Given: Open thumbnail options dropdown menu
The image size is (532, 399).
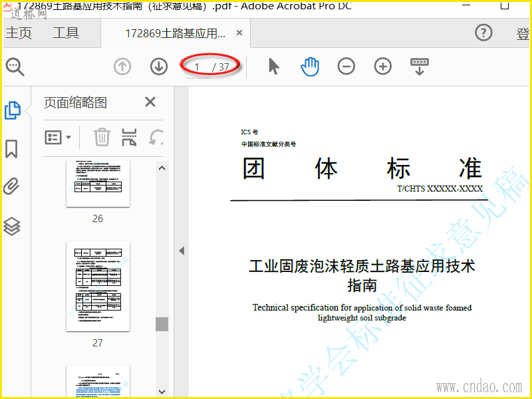Looking at the screenshot, I should pyautogui.click(x=58, y=138).
